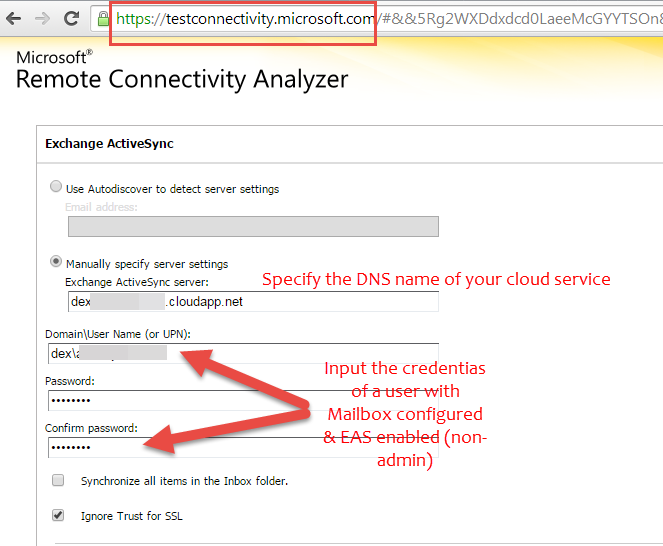Select Use Autodiscover to detect server settings
Screen dimensions: 663x546
56,186
